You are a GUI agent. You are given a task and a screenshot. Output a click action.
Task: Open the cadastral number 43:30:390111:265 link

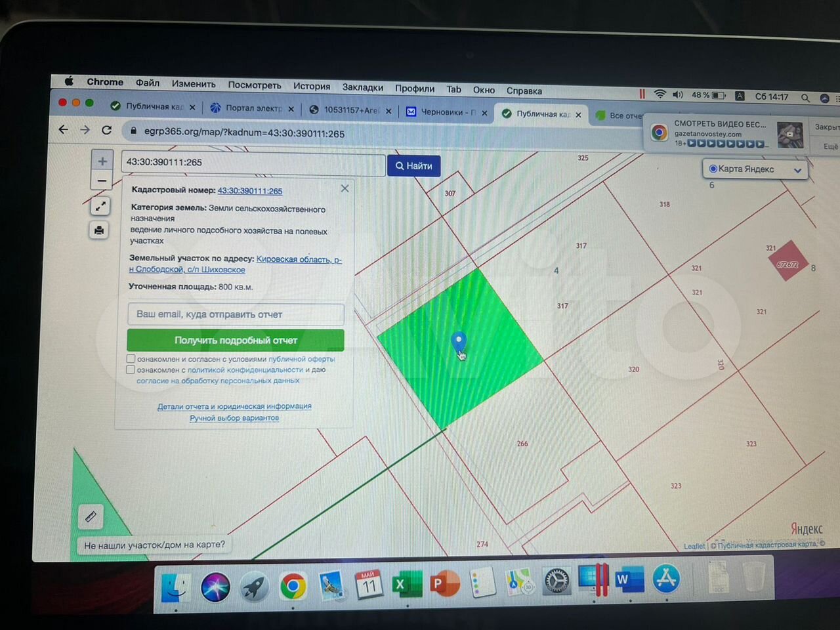point(249,191)
